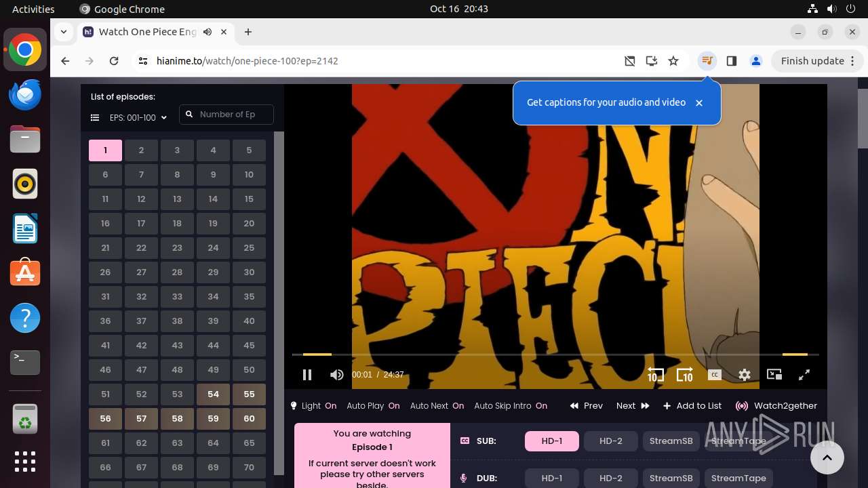Open the Chrome profile icon
This screenshot has height=488, width=868.
click(755, 61)
